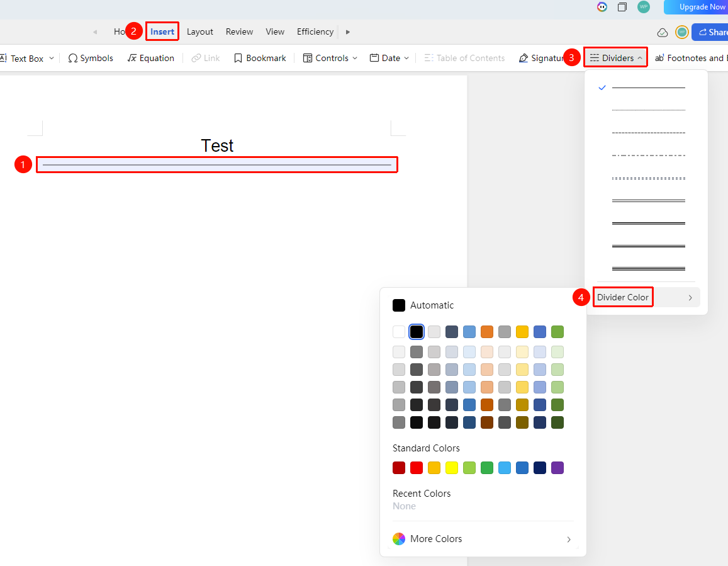This screenshot has width=728, height=566.
Task: Open the Equation editor tool
Action: point(151,58)
